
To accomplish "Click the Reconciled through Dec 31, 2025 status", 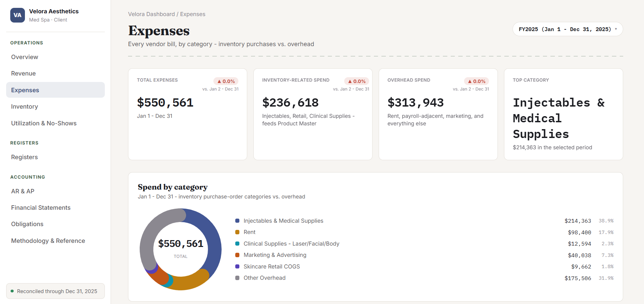I will (55, 291).
